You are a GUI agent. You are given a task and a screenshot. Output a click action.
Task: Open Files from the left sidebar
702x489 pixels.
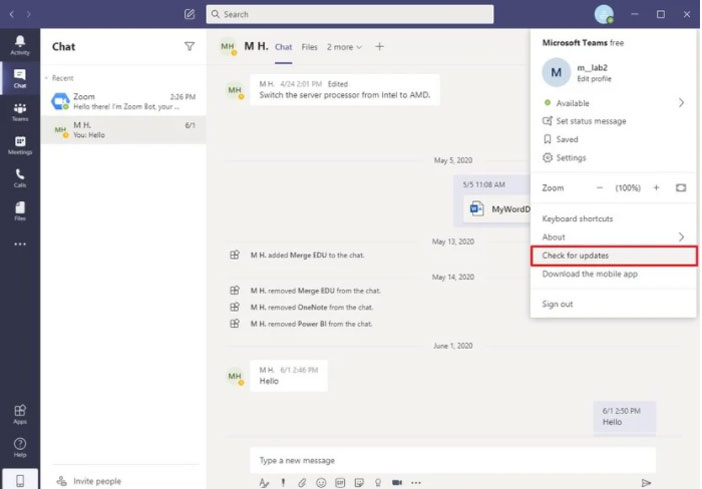click(x=20, y=210)
